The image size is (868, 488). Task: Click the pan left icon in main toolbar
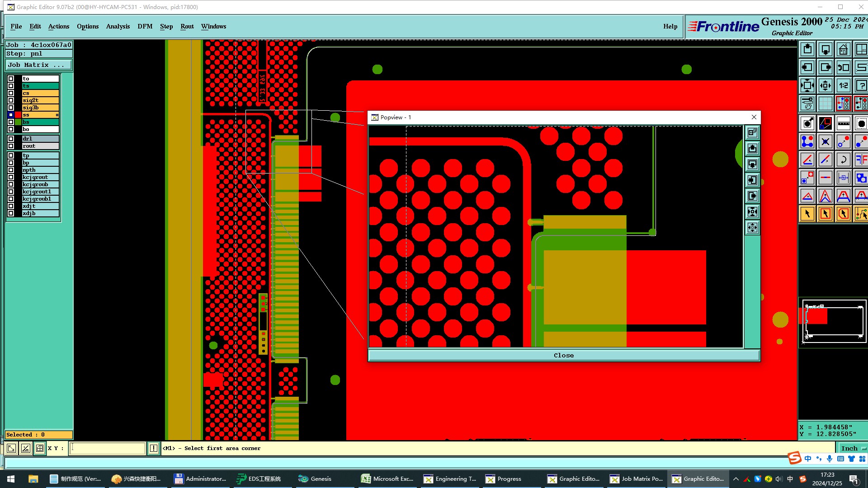point(807,67)
